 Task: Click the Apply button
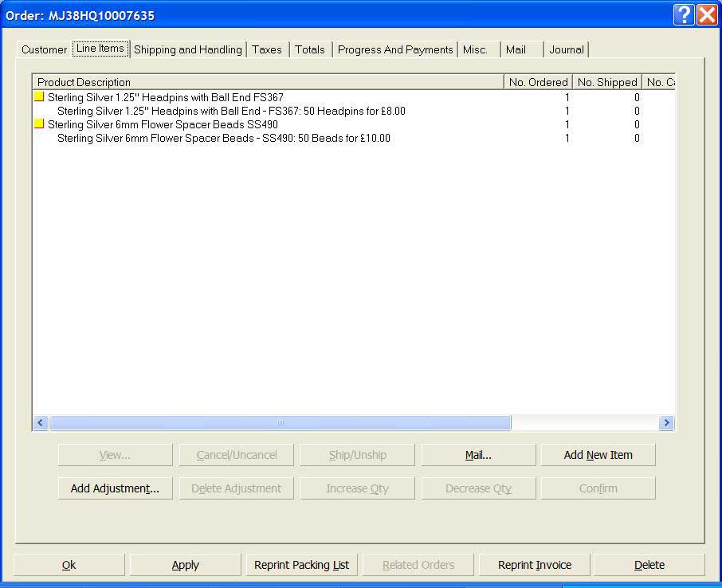pyautogui.click(x=185, y=565)
